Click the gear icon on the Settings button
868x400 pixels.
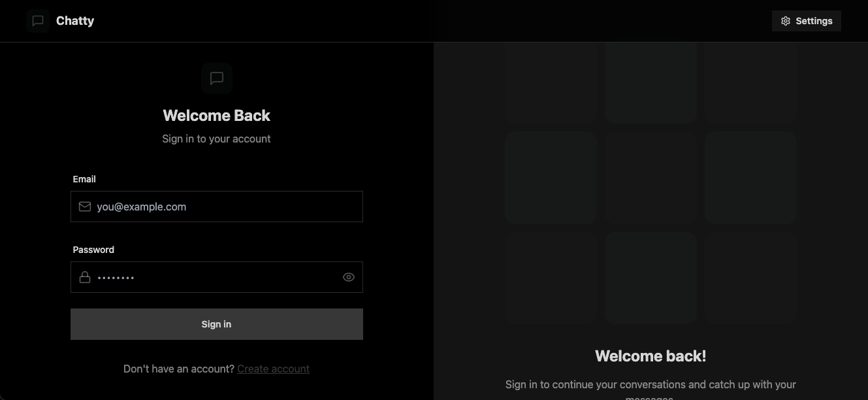[785, 20]
